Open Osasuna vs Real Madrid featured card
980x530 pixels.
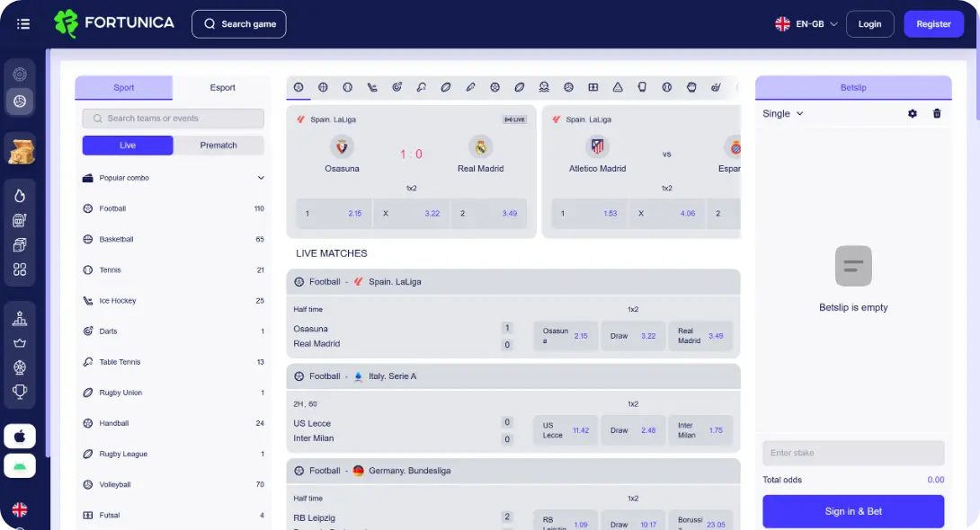411,172
